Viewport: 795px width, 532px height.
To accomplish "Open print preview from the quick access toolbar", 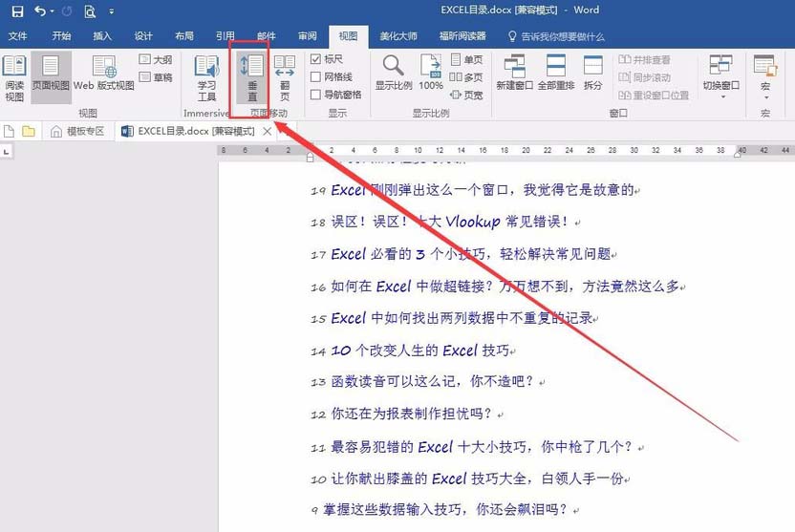I will pyautogui.click(x=90, y=11).
